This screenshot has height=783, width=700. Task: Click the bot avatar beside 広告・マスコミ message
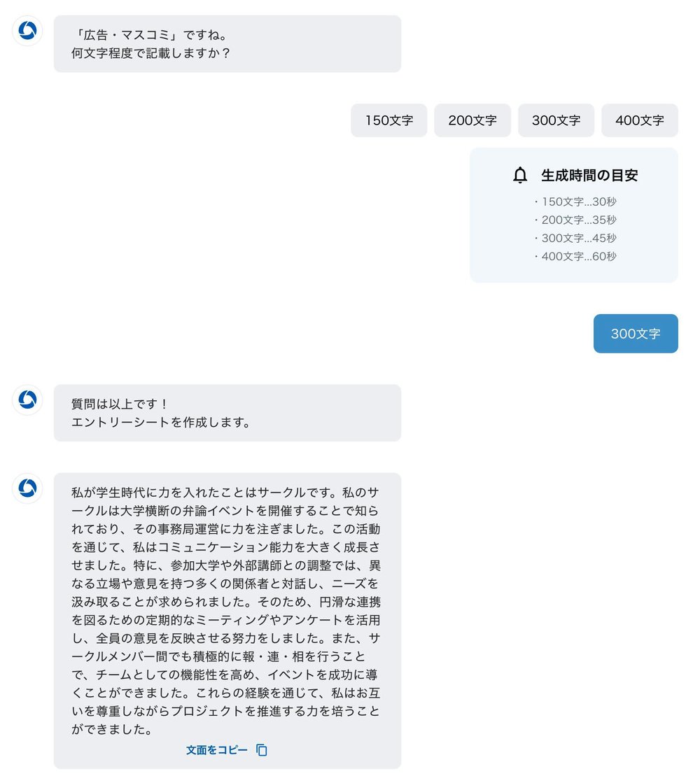pos(27,31)
